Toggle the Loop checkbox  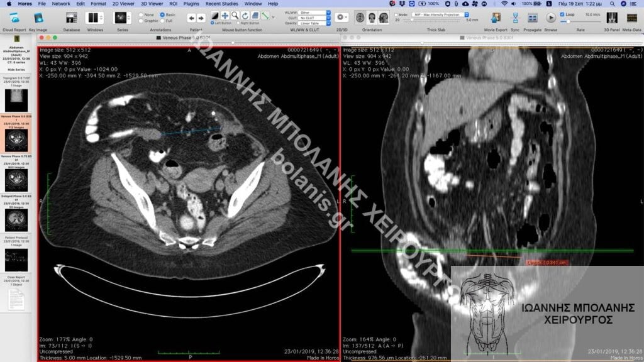562,14
